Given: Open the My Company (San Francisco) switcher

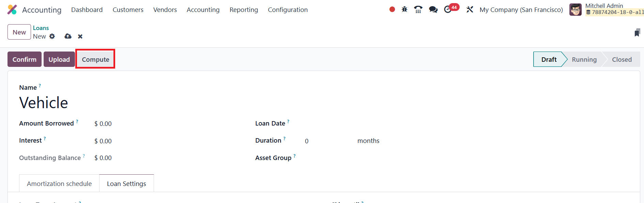Looking at the screenshot, I should pos(521,10).
